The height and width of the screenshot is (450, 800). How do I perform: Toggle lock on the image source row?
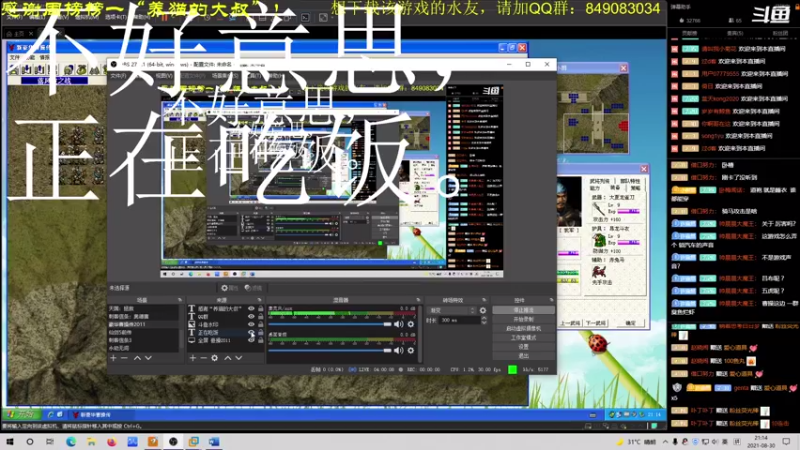click(260, 324)
